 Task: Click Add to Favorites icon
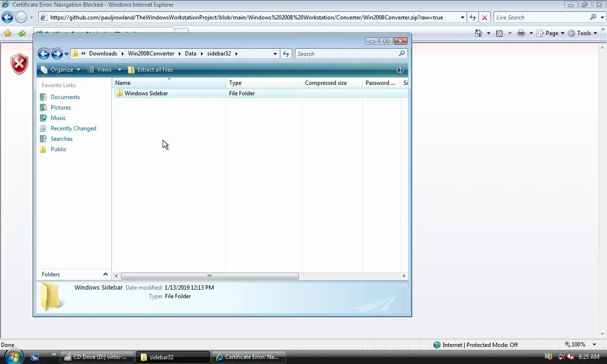coord(22,33)
